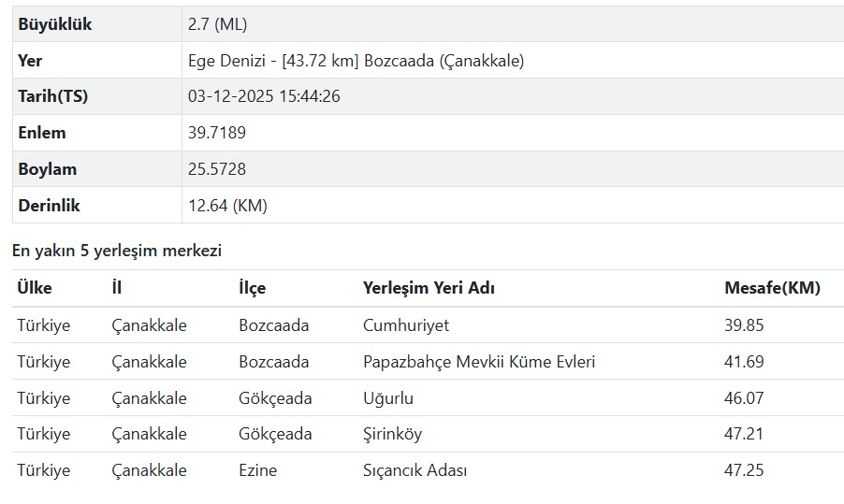The height and width of the screenshot is (504, 844).
Task: Click the Enlem value 39.7189
Action: click(217, 133)
